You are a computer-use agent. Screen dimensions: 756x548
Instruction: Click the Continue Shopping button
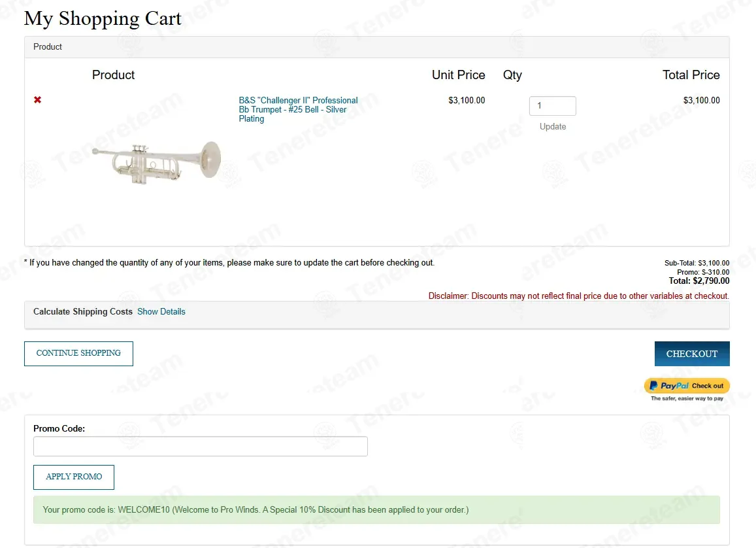[x=78, y=354]
